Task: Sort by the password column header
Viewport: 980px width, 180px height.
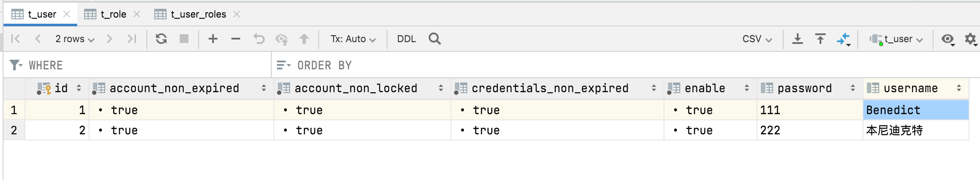Action: 805,88
